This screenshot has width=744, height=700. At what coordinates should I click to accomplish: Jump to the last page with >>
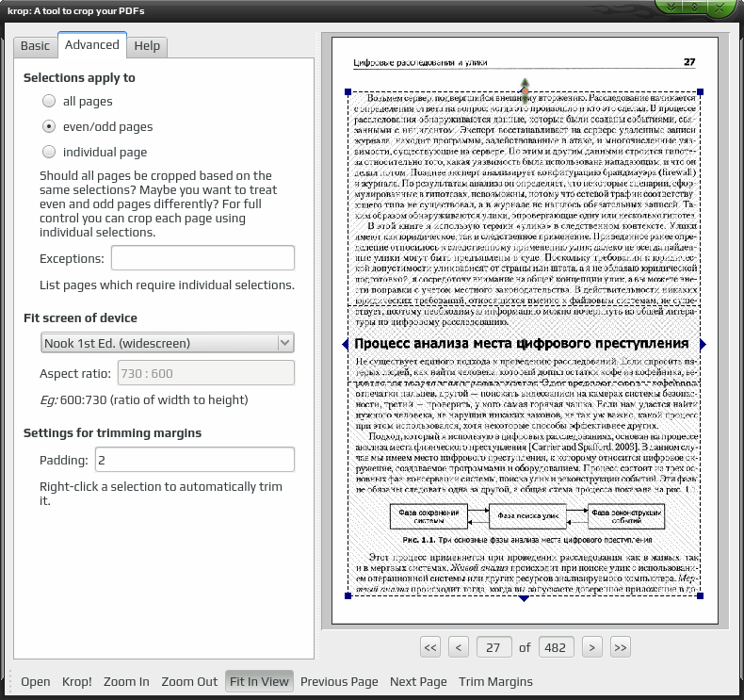point(621,647)
